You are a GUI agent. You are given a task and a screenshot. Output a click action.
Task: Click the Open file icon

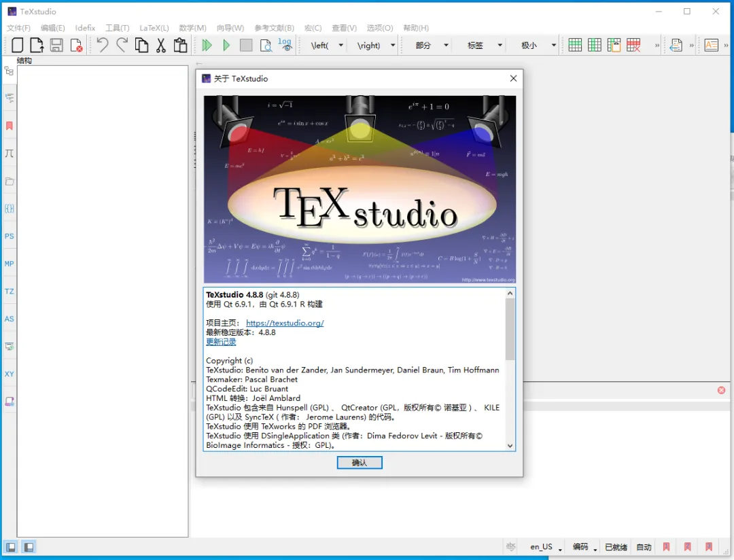click(x=37, y=46)
